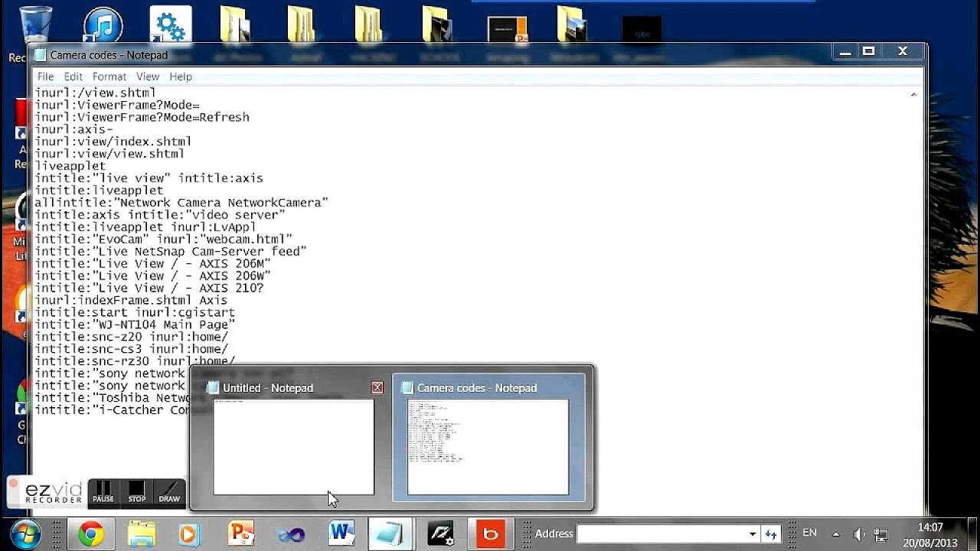Open PowerPoint from the taskbar
980x551 pixels.
(240, 534)
